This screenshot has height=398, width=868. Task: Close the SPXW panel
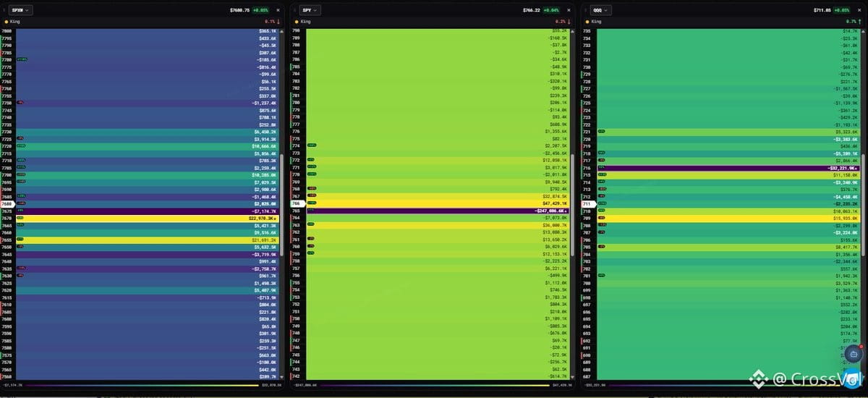point(278,10)
